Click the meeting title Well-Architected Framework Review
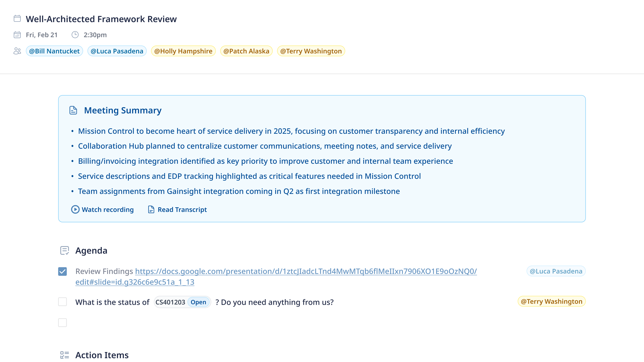This screenshot has width=644, height=362. [101, 19]
